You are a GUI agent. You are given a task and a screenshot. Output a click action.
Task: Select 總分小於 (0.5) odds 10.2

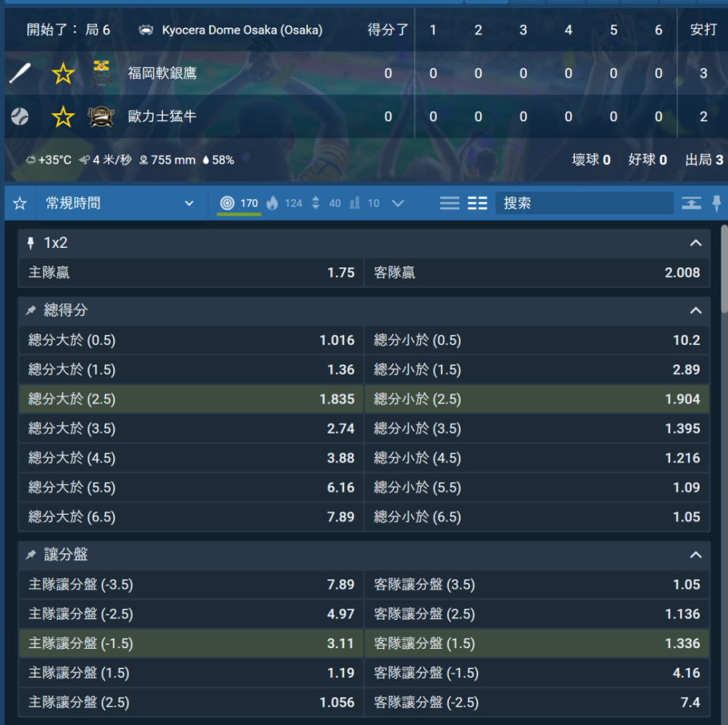coord(537,340)
